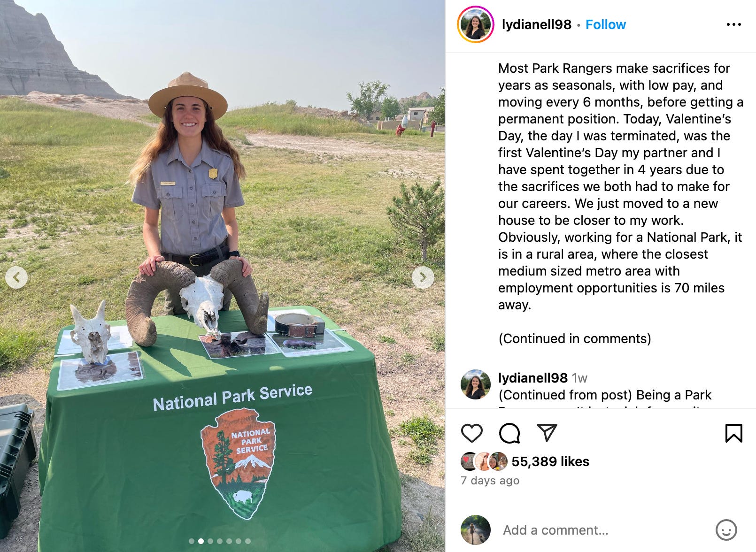The width and height of the screenshot is (756, 552).
Task: View who liked via 55,389 likes
Action: [550, 461]
